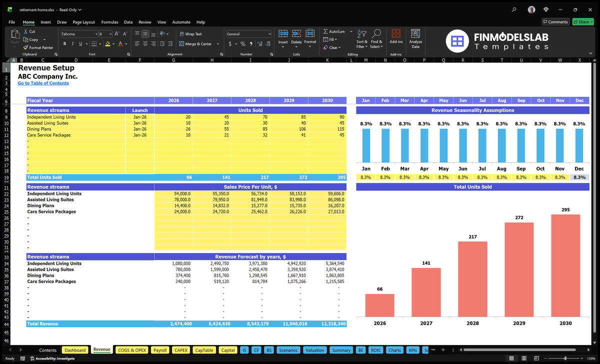Image resolution: width=600 pixels, height=364 pixels.
Task: Decrease font size with smaller A icon
Action: click(125, 34)
